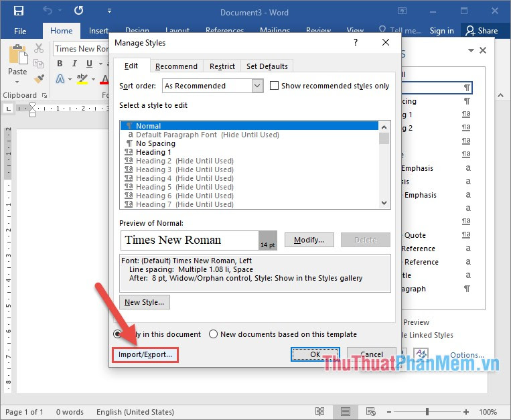Click the Save icon in title bar
The height and width of the screenshot is (420, 511).
pos(18,11)
